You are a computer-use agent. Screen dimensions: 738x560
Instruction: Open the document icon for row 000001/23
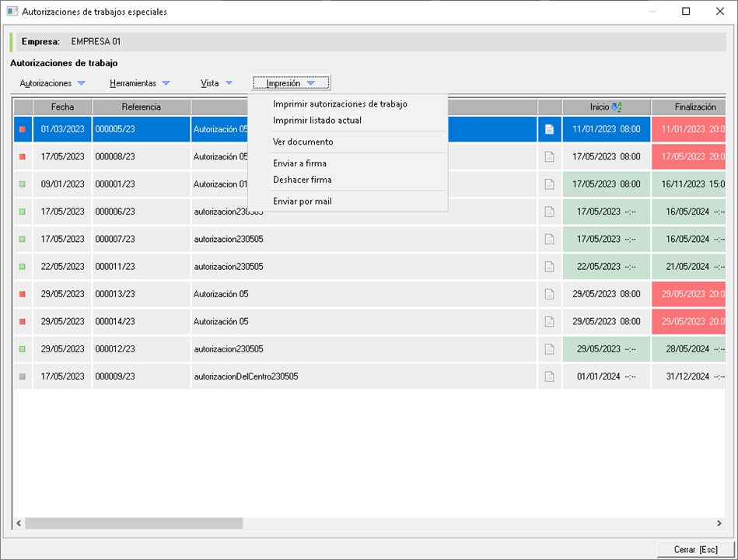(549, 184)
